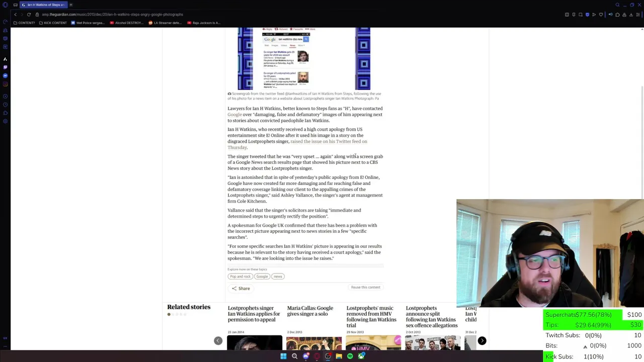Click Reuse this content button
This screenshot has height=362, width=644.
366,287
